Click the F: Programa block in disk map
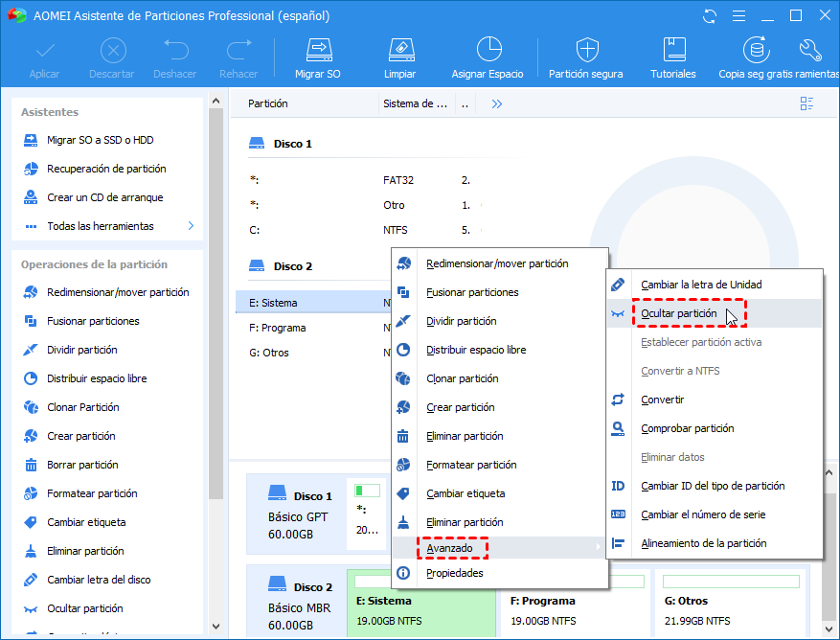Screen dimensions: 840x640 click(576, 605)
